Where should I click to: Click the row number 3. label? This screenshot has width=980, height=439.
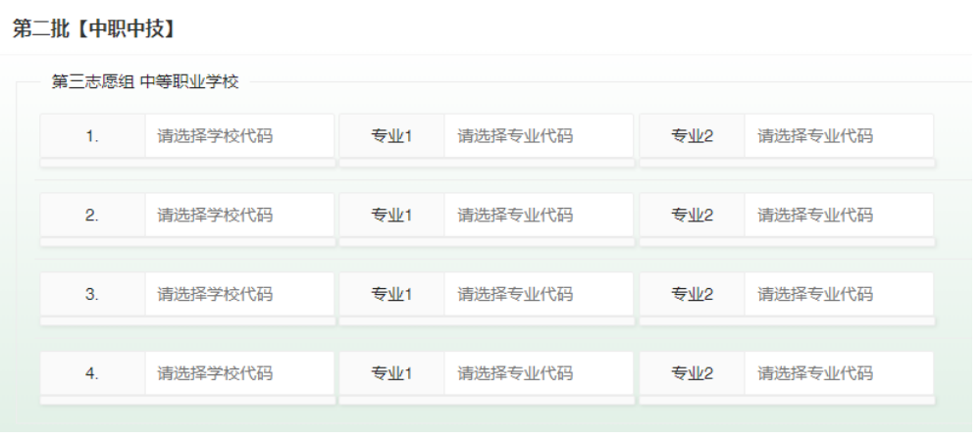(x=92, y=294)
